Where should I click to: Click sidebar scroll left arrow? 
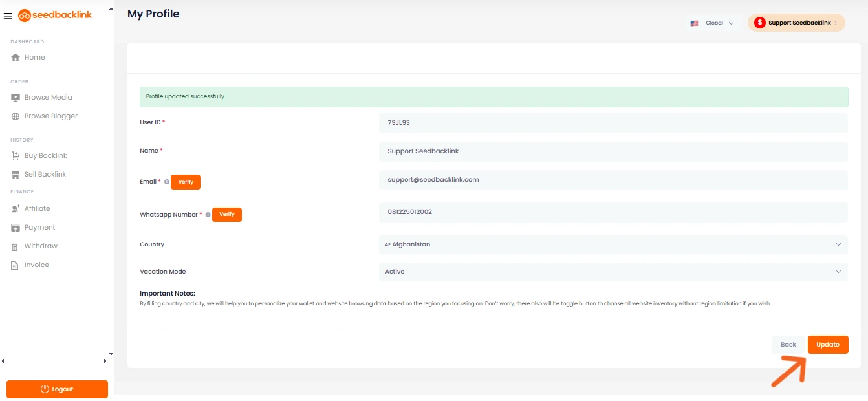click(3, 361)
